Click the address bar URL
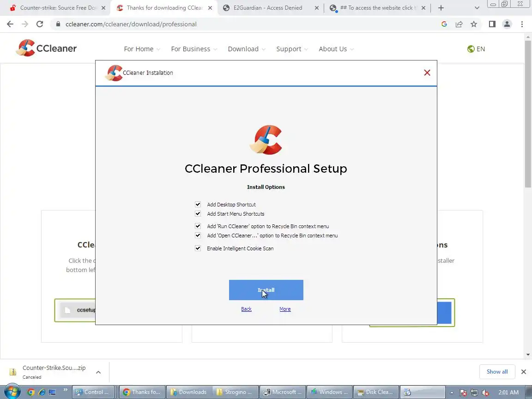Screen dimensions: 532x399 pos(131,24)
